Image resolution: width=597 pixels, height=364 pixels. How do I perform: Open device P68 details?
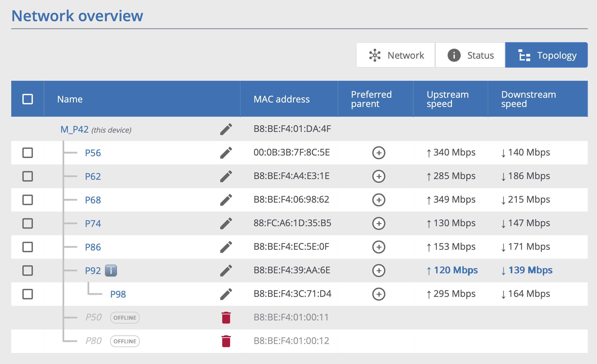coord(93,200)
